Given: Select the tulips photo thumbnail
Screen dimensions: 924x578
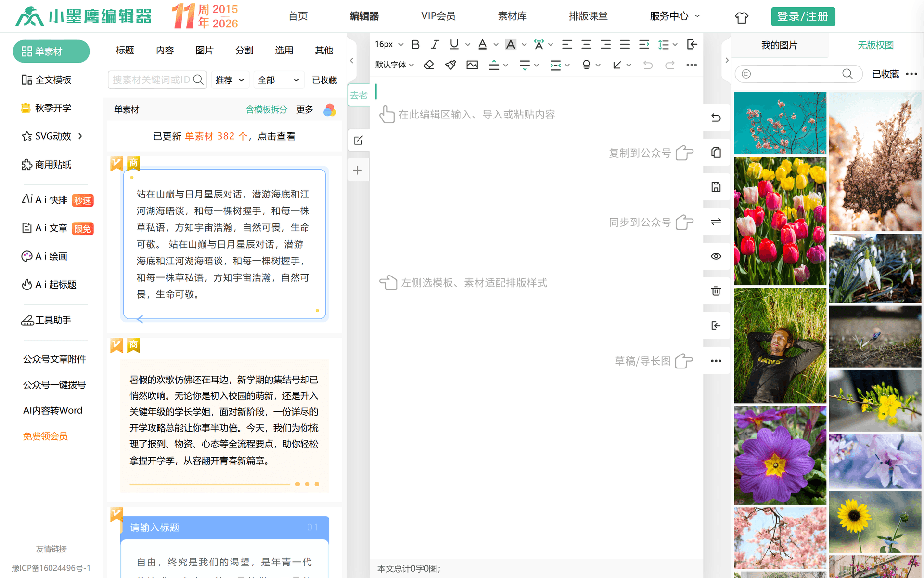Looking at the screenshot, I should click(x=780, y=221).
